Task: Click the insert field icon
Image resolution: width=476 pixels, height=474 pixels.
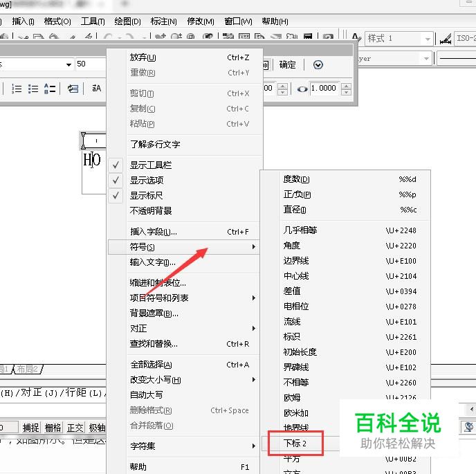Action: 73,89
